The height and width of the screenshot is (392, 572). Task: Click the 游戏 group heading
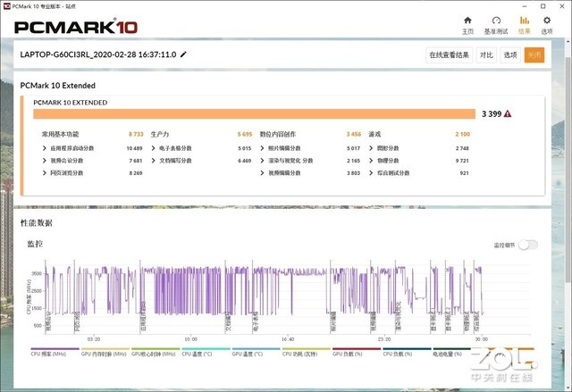click(374, 134)
